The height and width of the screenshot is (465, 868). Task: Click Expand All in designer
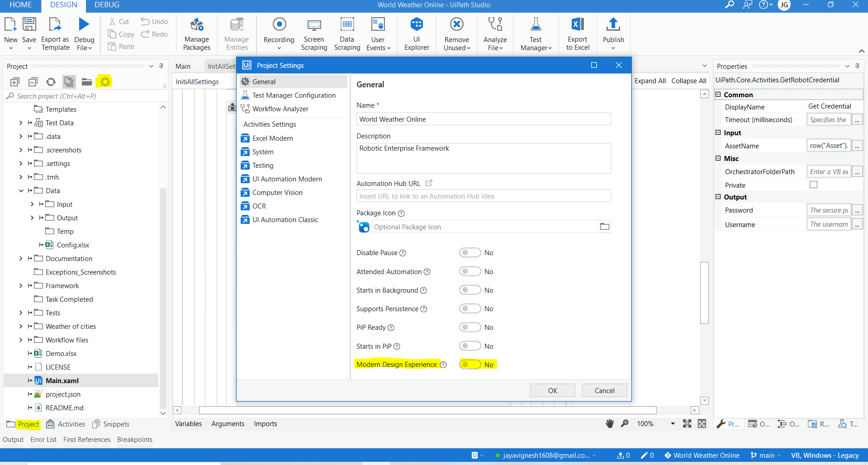(650, 81)
